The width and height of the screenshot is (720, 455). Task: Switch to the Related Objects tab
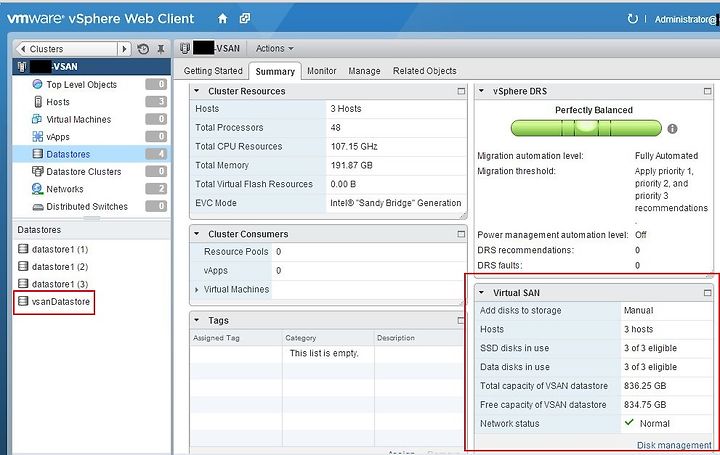pos(425,71)
